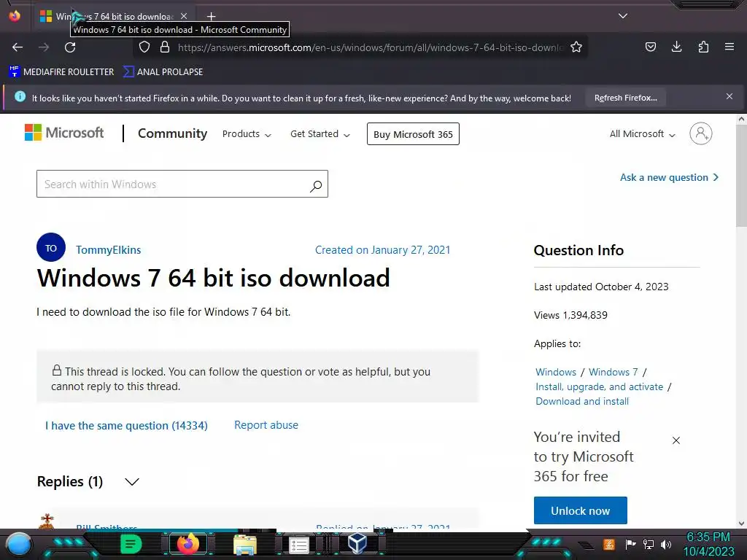The height and width of the screenshot is (560, 747).
Task: Open the Windows 7 category link
Action: tap(613, 372)
